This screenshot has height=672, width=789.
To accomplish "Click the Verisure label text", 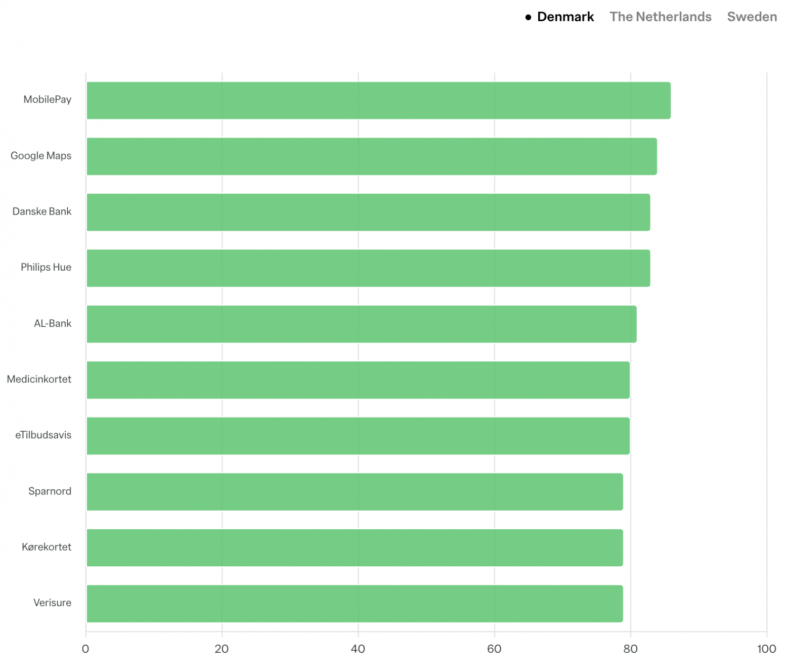I will coord(52,603).
